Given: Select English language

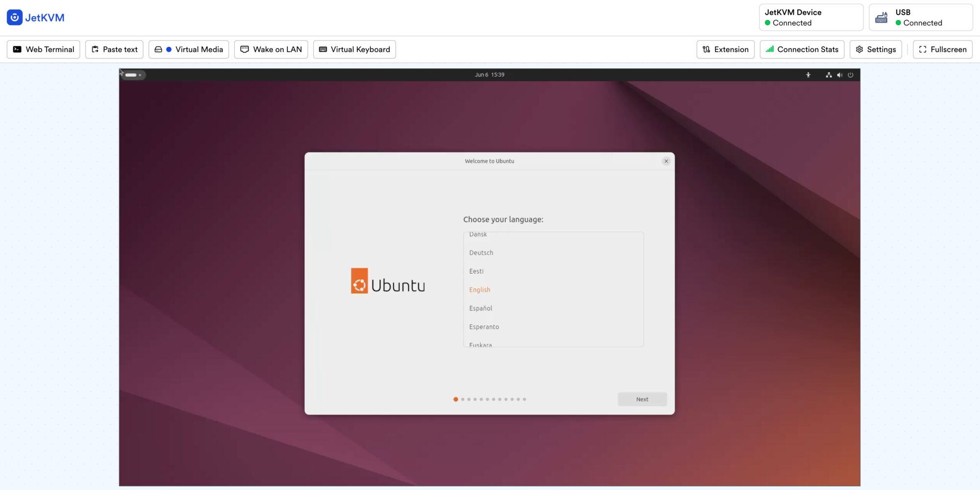Looking at the screenshot, I should [x=553, y=290].
